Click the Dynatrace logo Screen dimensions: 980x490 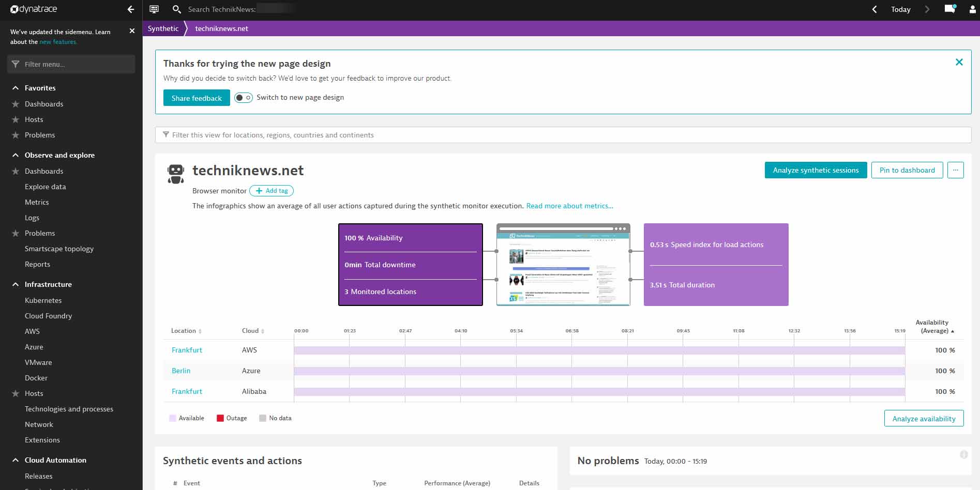coord(34,9)
